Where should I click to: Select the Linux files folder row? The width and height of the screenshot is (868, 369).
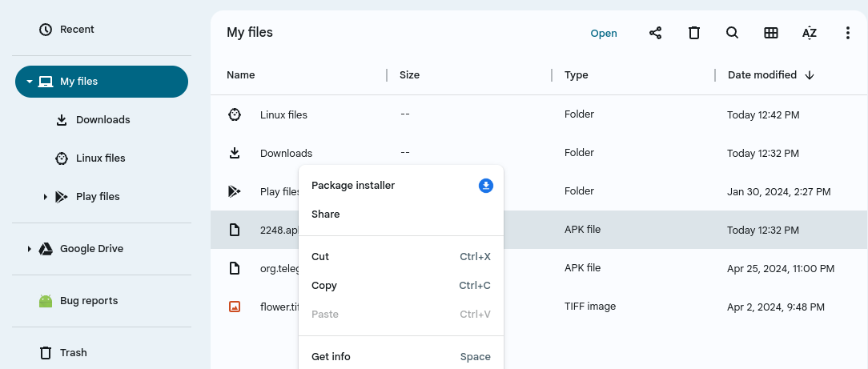tap(539, 114)
